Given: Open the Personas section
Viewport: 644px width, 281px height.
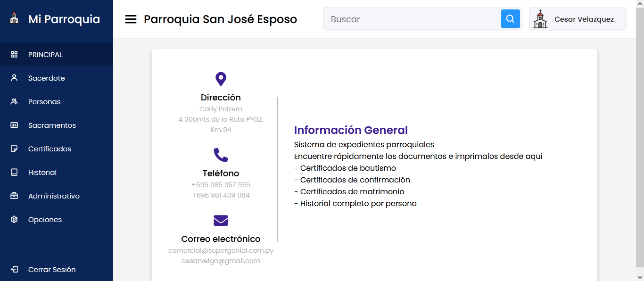Looking at the screenshot, I should 44,102.
